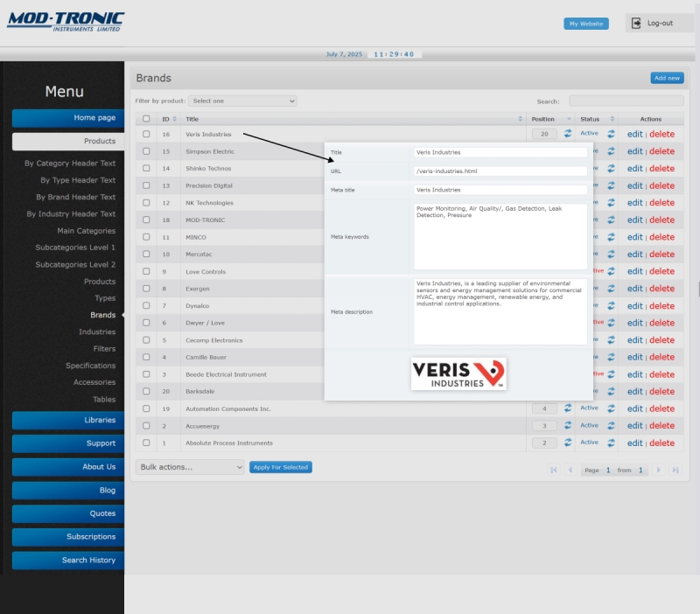This screenshot has width=700, height=614.
Task: Select Industries in the Products submenu
Action: pyautogui.click(x=97, y=332)
